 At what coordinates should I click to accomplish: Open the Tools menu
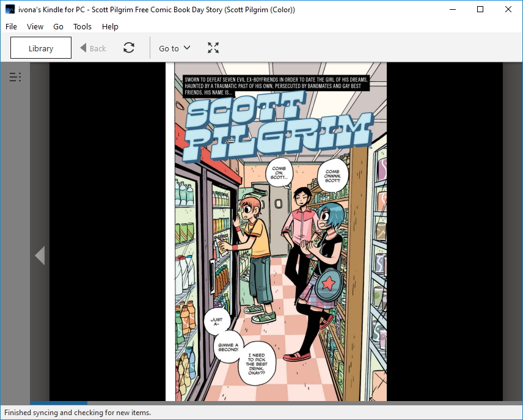tap(82, 26)
